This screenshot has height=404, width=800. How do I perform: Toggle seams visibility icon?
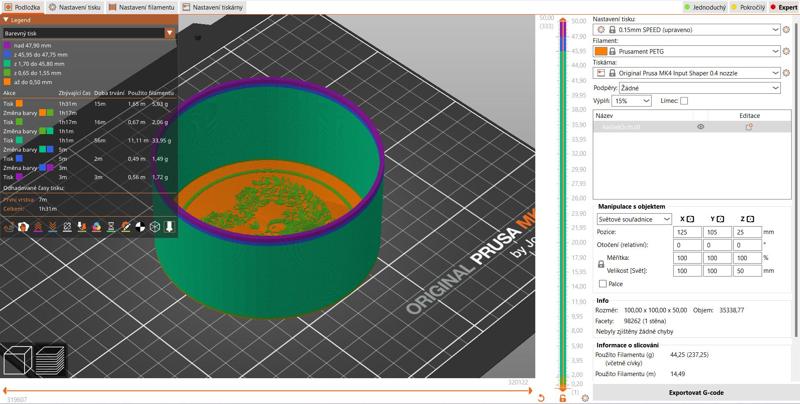[x=67, y=227]
